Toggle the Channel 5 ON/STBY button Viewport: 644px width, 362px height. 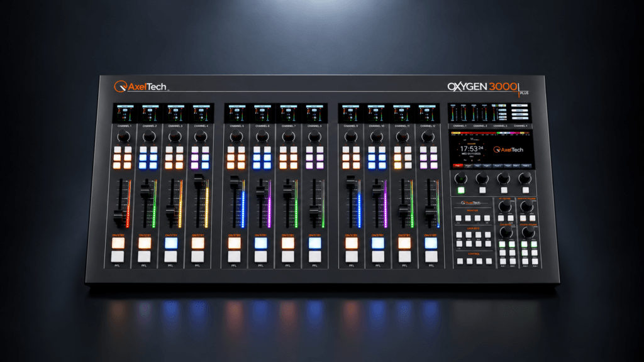pos(234,243)
